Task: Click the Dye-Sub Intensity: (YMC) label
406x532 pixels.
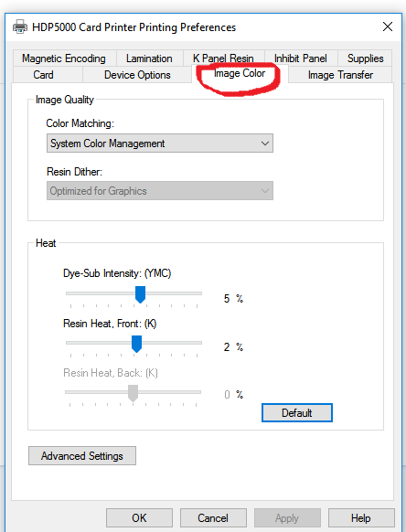Action: 117,273
